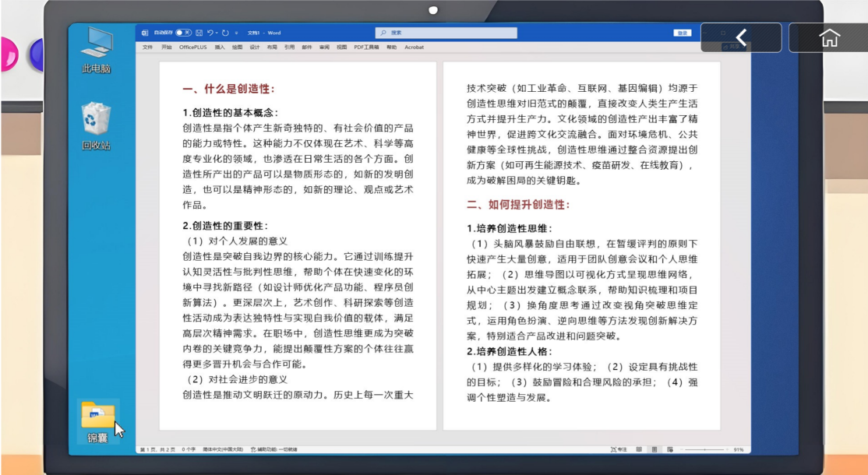868x475 pixels.
Task: Open the OfficePLUS ribbon tab
Action: point(193,47)
